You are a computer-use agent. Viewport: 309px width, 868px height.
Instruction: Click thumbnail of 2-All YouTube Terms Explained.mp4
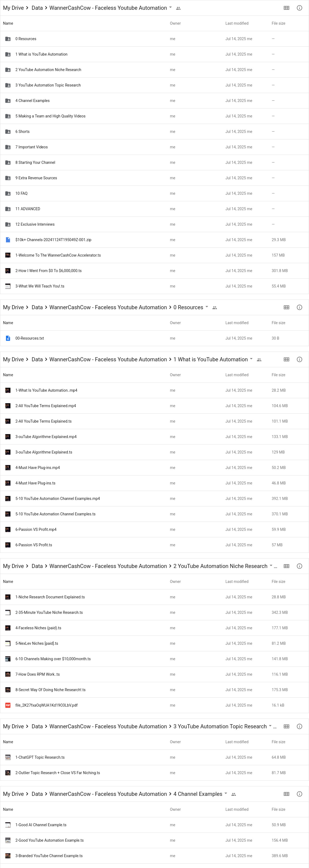[x=8, y=406]
